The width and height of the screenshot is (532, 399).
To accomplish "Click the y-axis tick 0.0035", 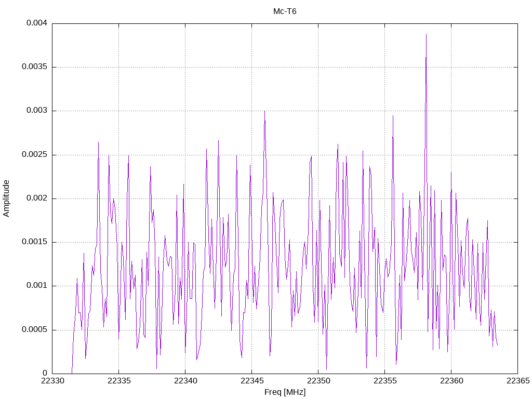I will click(35, 67).
